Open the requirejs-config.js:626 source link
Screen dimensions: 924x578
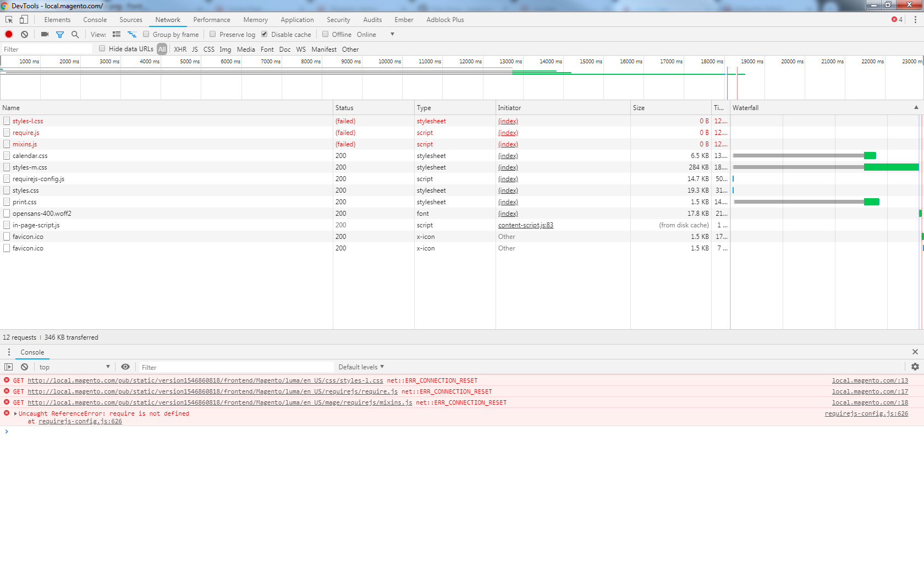[866, 413]
